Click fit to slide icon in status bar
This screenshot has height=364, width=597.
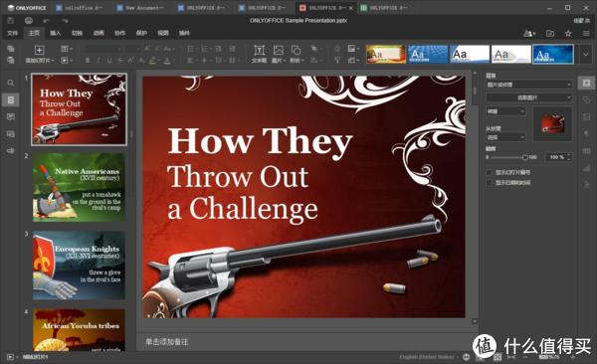click(x=497, y=357)
